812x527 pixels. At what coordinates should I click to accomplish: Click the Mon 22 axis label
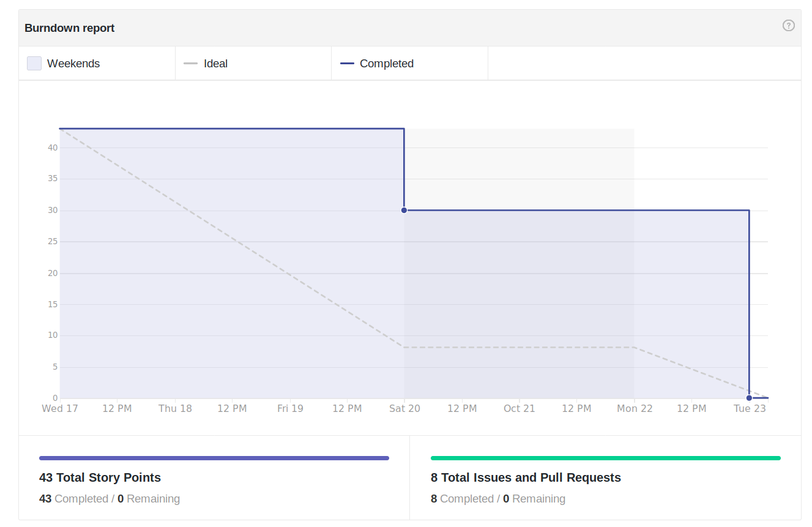coord(635,408)
